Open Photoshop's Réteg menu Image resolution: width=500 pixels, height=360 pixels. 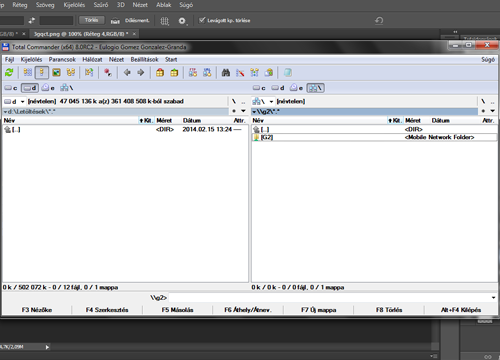20,5
